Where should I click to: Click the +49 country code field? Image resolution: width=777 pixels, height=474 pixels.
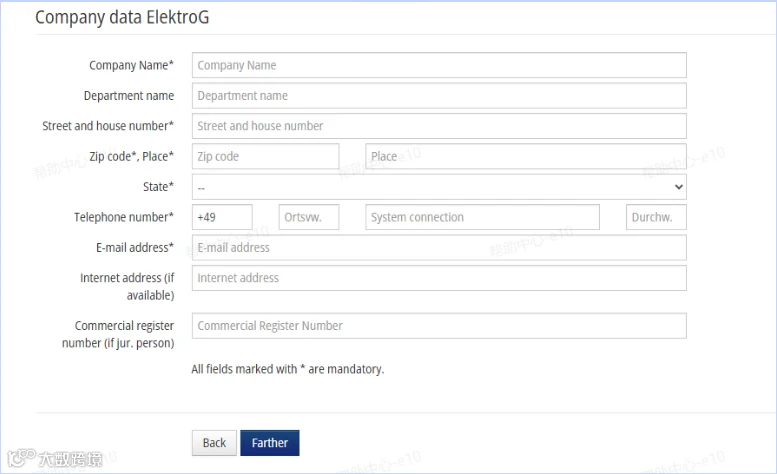pyautogui.click(x=222, y=217)
